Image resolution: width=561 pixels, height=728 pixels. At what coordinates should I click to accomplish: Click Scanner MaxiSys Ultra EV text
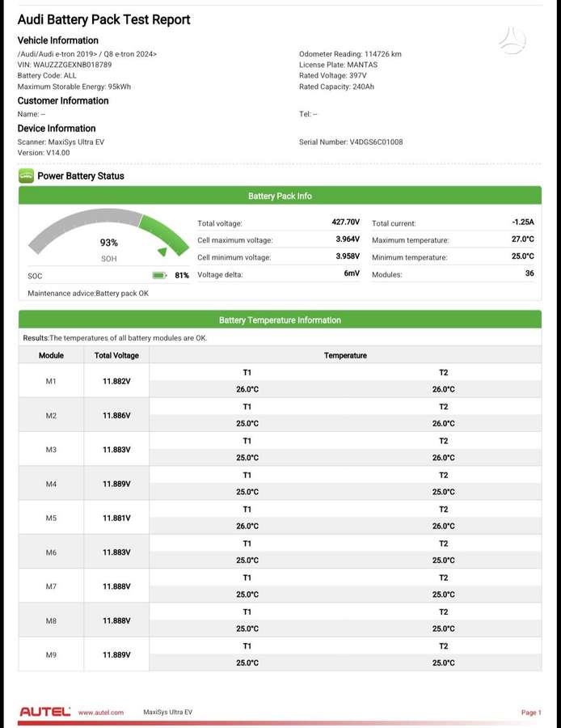[61, 142]
